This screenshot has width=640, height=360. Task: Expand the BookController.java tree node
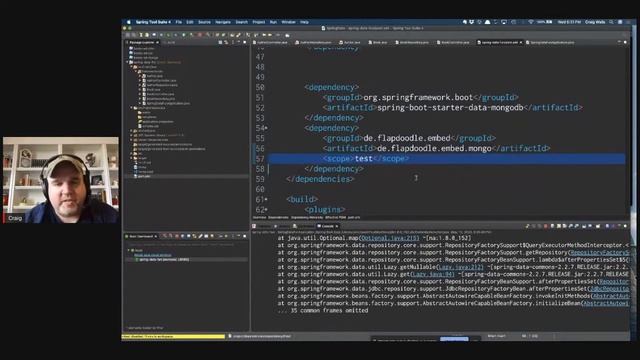(140, 94)
